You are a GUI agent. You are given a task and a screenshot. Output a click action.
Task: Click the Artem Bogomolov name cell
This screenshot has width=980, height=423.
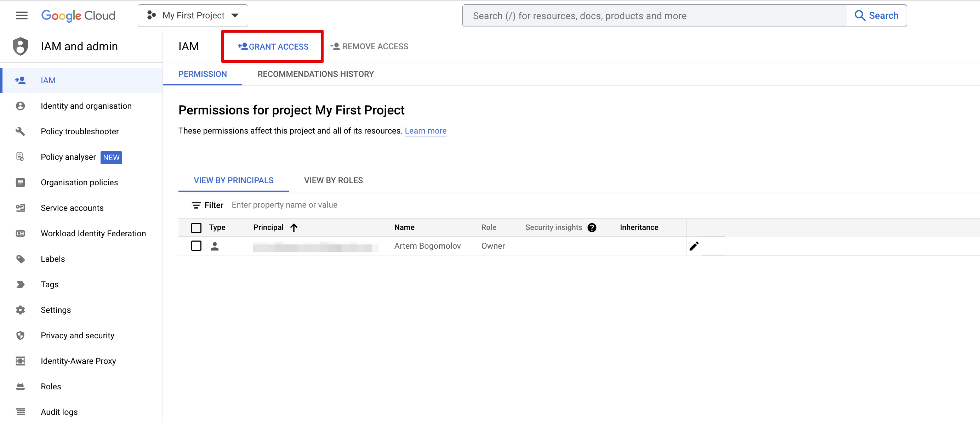[427, 246]
